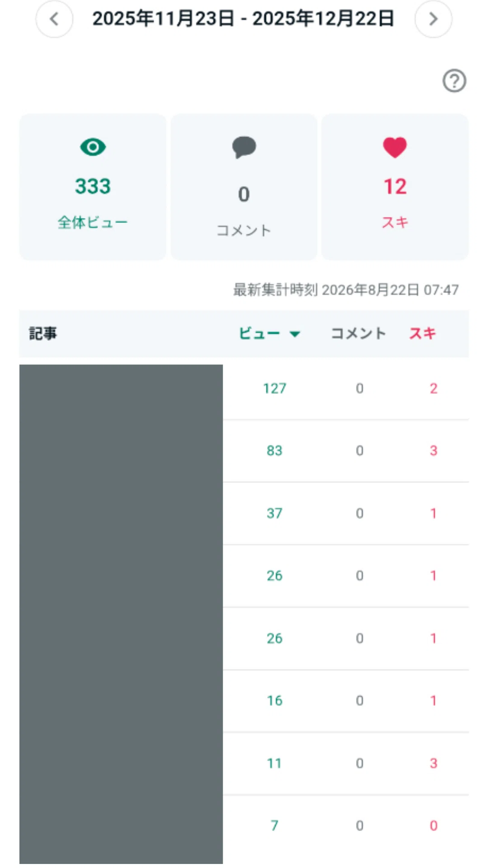The width and height of the screenshot is (488, 868).
Task: Open the 全体ビュー 333 summary card
Action: [93, 187]
